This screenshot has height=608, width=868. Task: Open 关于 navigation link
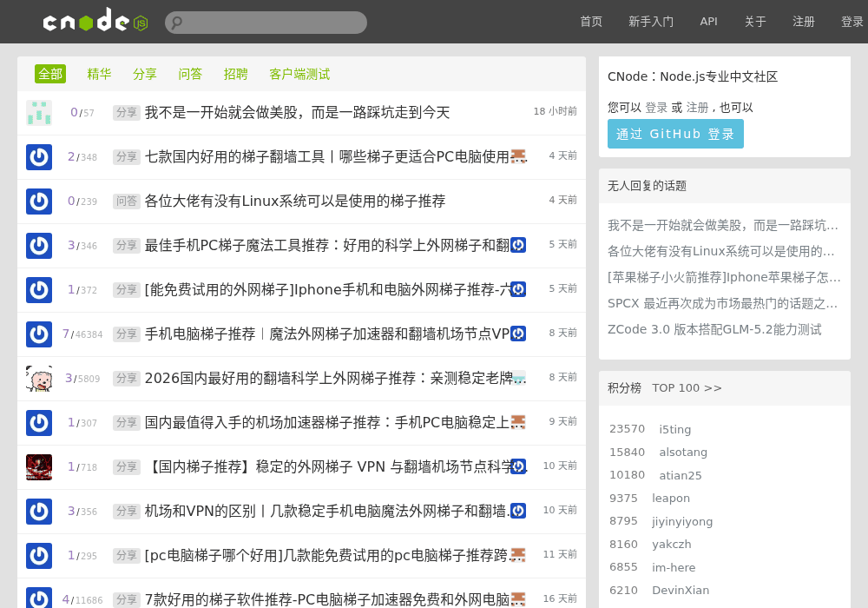pyautogui.click(x=755, y=22)
